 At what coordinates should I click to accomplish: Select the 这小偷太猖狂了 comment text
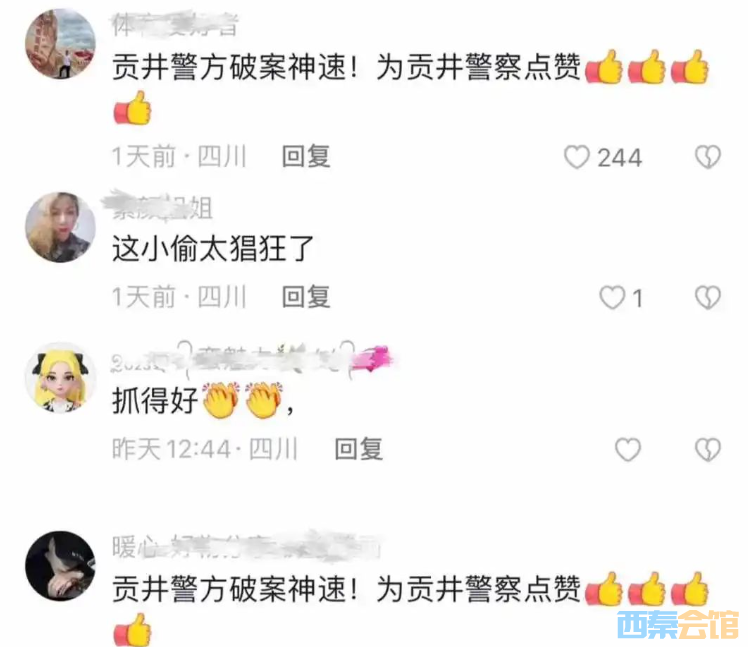click(x=213, y=249)
